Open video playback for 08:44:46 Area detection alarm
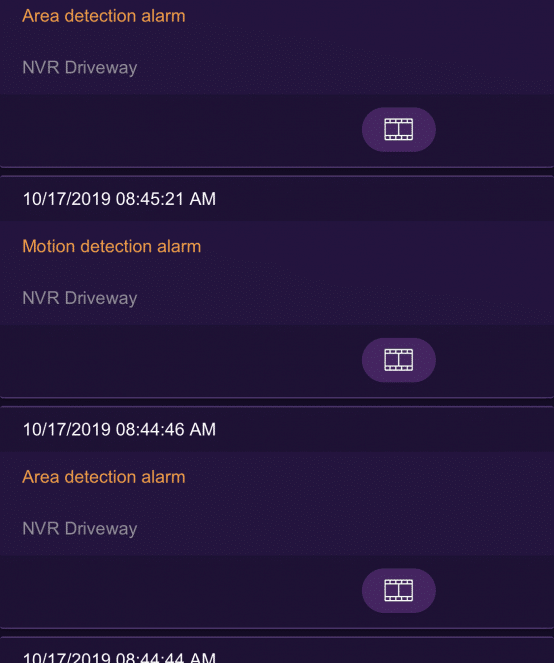 pyautogui.click(x=398, y=590)
